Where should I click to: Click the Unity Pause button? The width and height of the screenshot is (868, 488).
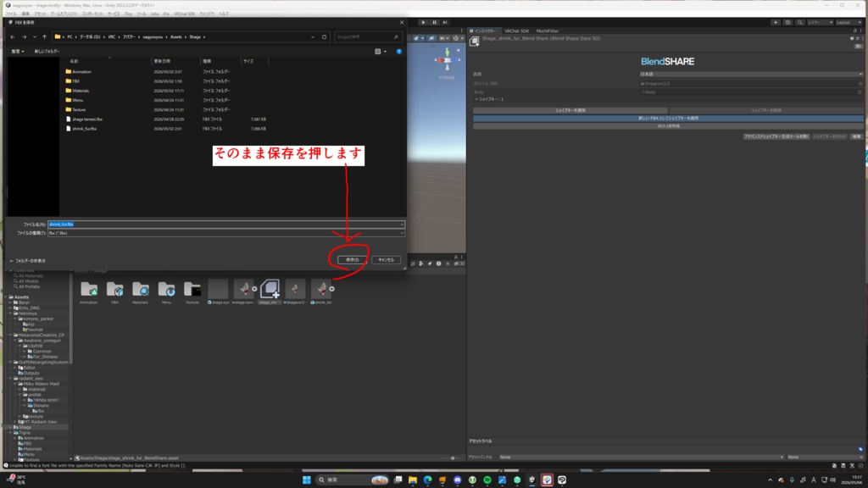click(x=435, y=22)
